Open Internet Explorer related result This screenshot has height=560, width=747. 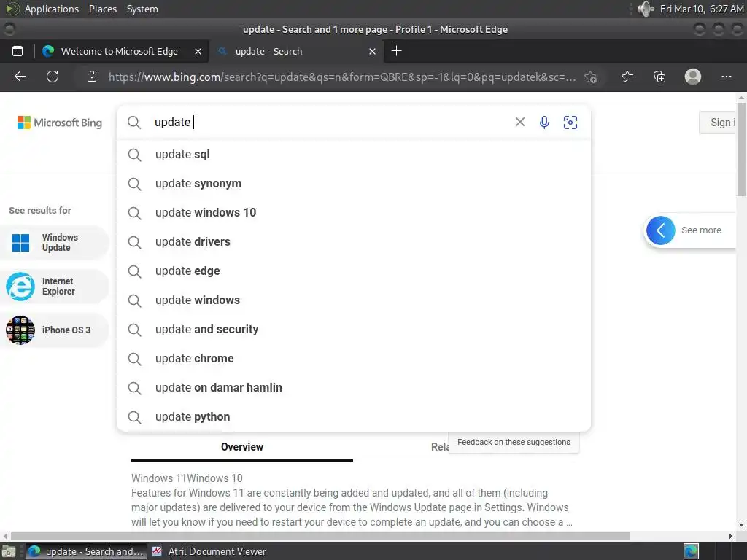point(54,287)
